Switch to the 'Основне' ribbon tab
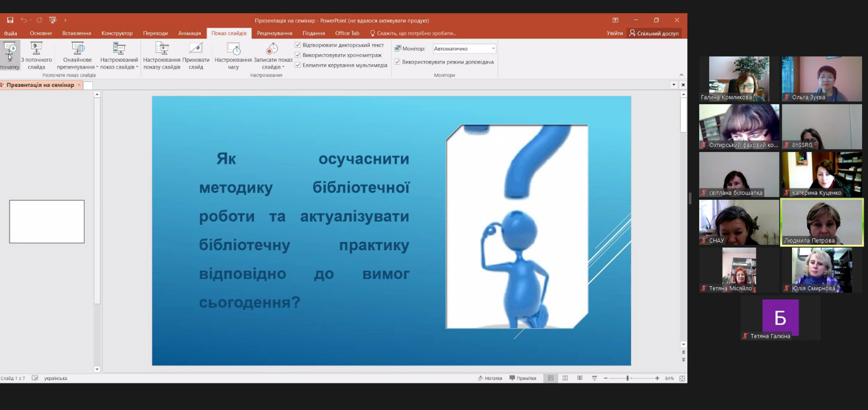Image resolution: width=868 pixels, height=410 pixels. 41,33
